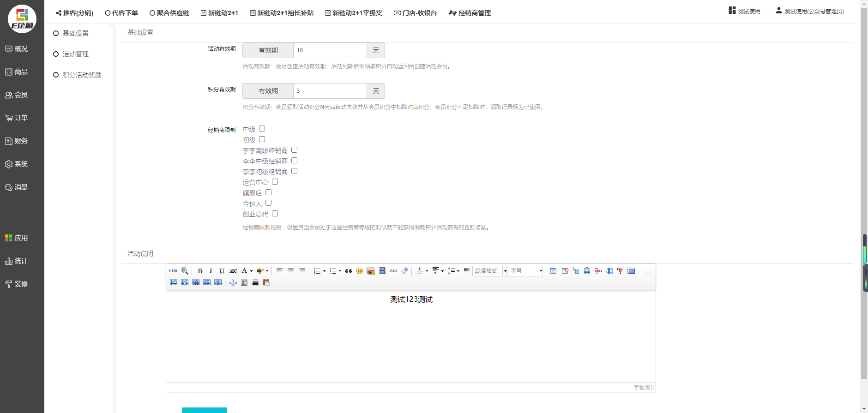Insert an emoticon using the smiley icon
Image resolution: width=868 pixels, height=413 pixels.
(360, 271)
